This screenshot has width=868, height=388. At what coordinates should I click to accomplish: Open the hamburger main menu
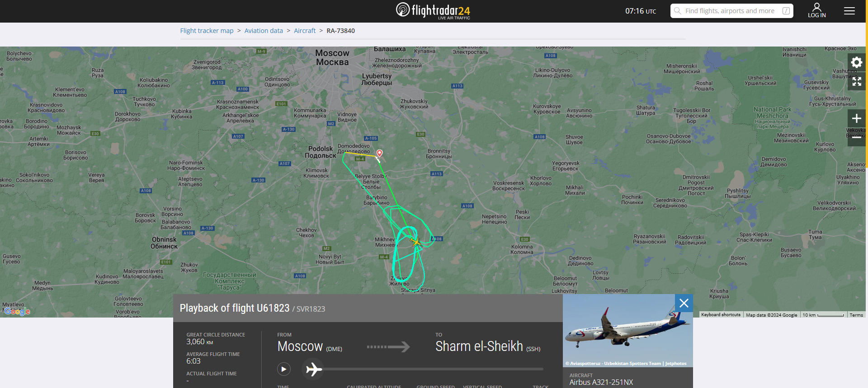click(x=849, y=11)
